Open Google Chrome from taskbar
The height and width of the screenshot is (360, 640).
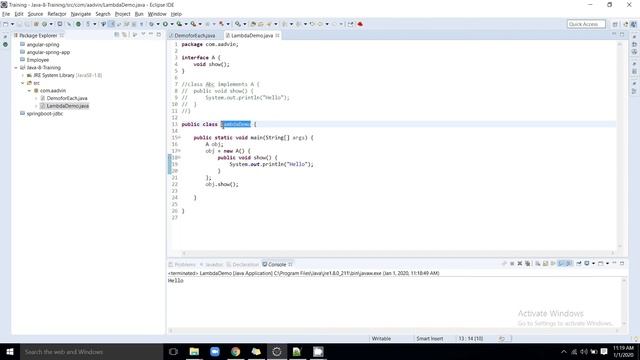[x=236, y=351]
